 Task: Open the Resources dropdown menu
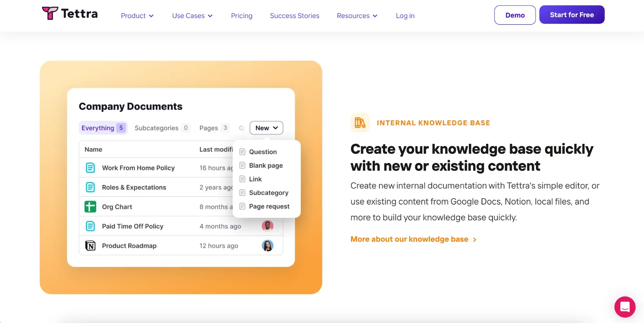357,16
